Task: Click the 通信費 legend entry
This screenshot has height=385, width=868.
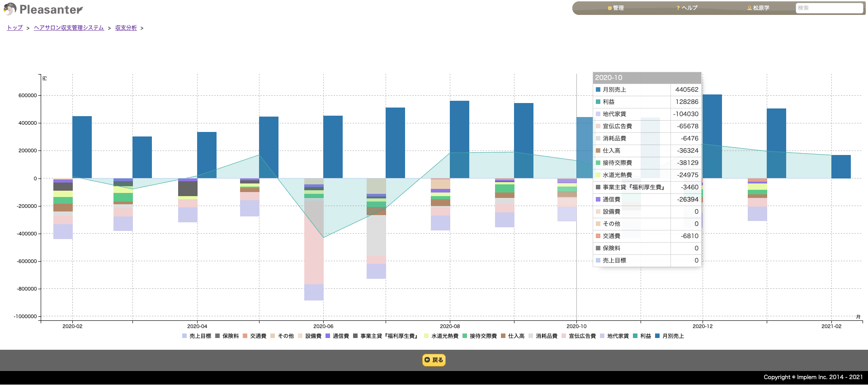Action: tap(337, 336)
